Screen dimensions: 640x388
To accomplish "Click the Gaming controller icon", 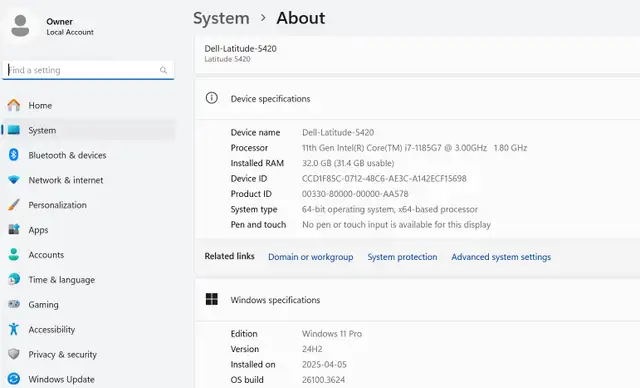I will (13, 304).
